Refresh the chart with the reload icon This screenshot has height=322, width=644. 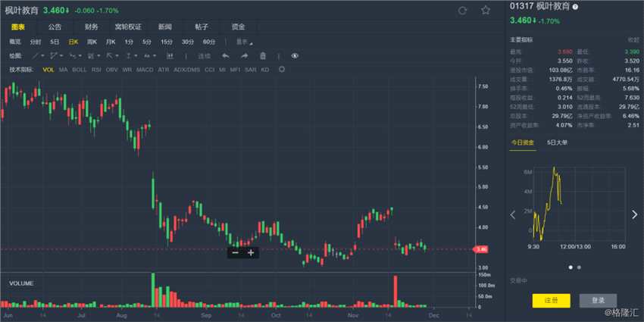462,11
